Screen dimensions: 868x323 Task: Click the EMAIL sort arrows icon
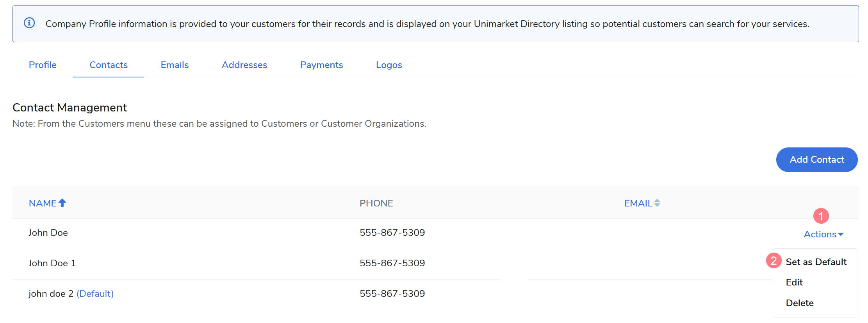[657, 203]
